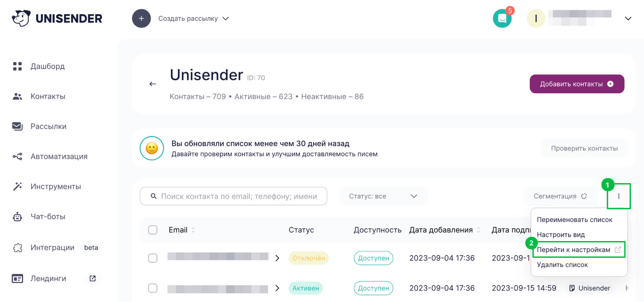Click the refresh icon next to Сегментация

click(584, 196)
